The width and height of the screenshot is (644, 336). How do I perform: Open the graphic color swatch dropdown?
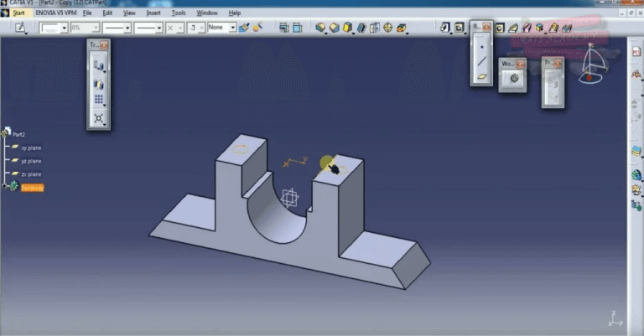pyautogui.click(x=64, y=28)
